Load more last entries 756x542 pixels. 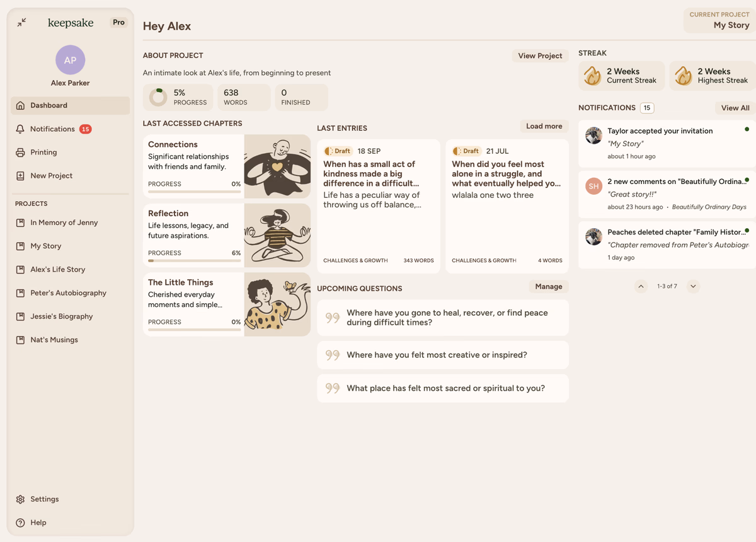point(544,126)
